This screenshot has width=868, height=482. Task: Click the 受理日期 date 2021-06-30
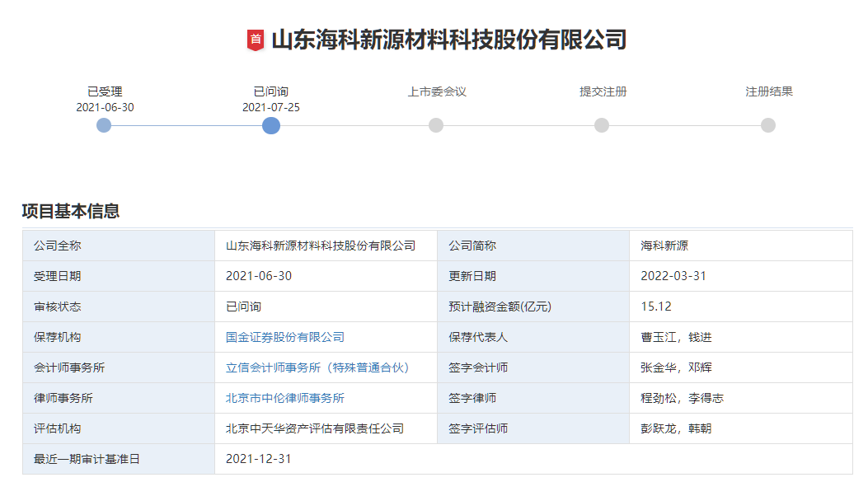253,275
